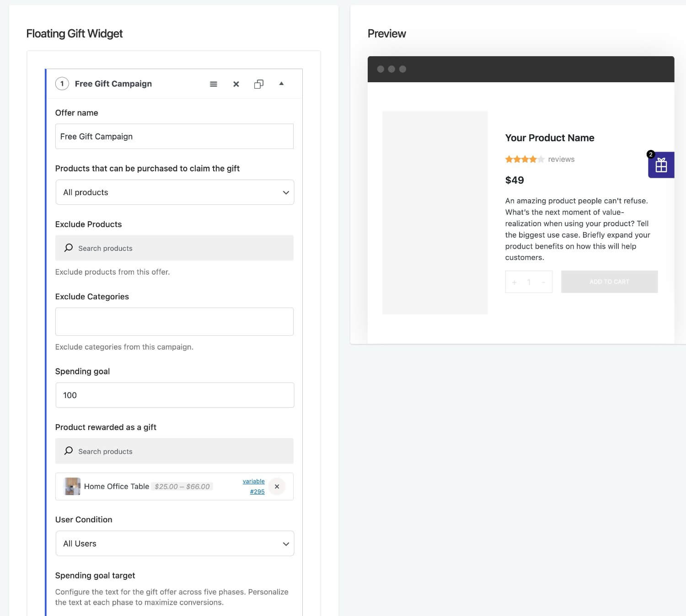The width and height of the screenshot is (686, 616).
Task: Collapse the Free Gift Campaign panel arrow
Action: pyautogui.click(x=281, y=84)
